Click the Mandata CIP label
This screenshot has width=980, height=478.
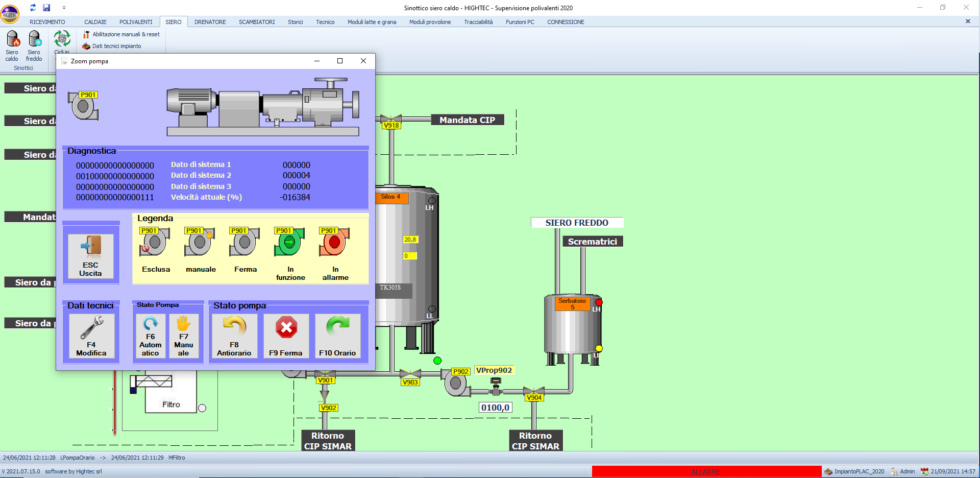pyautogui.click(x=468, y=120)
